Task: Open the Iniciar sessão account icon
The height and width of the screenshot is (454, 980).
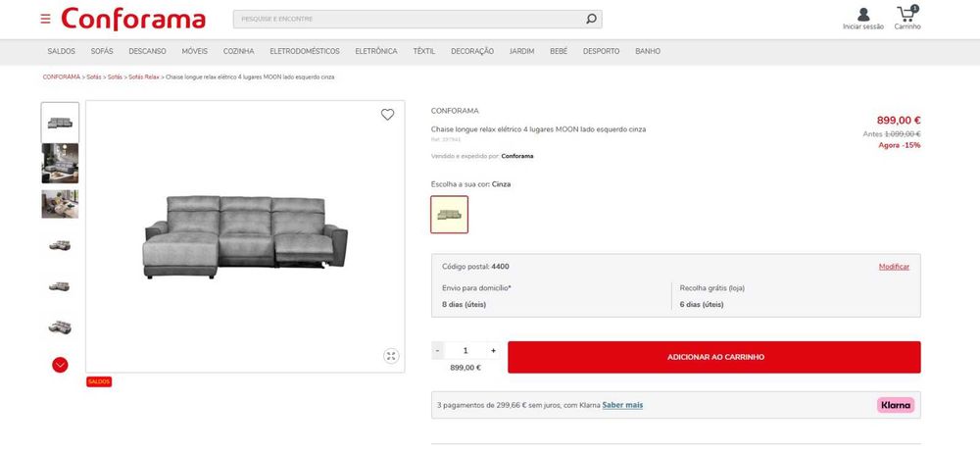Action: pyautogui.click(x=862, y=16)
